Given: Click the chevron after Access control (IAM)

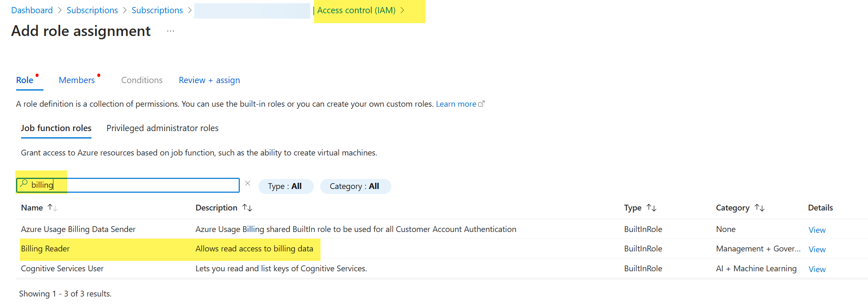Looking at the screenshot, I should tap(402, 10).
